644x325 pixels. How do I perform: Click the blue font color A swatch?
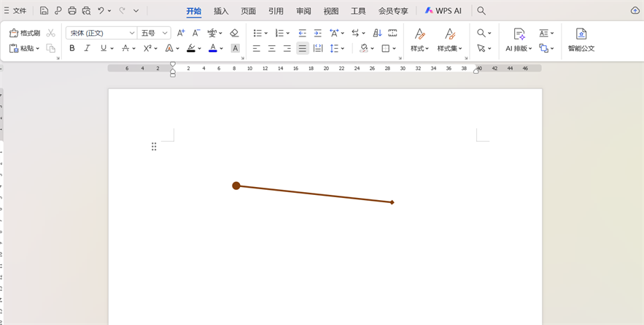[x=212, y=48]
